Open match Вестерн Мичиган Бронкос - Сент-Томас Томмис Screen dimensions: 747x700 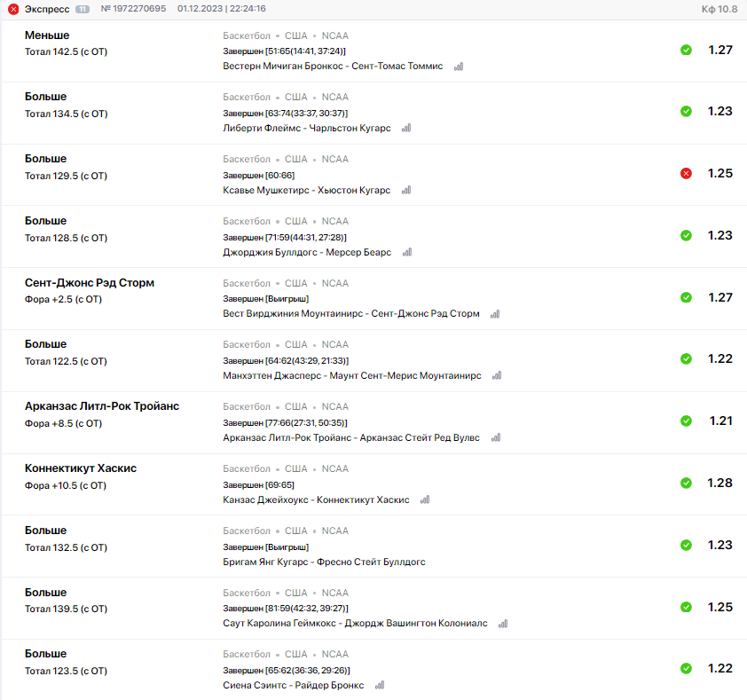[333, 67]
